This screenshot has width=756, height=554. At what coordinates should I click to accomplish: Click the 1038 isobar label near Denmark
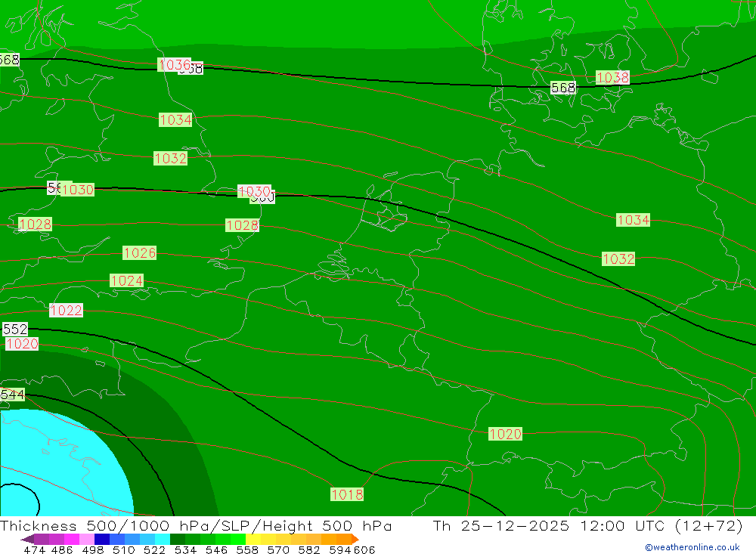pyautogui.click(x=612, y=77)
